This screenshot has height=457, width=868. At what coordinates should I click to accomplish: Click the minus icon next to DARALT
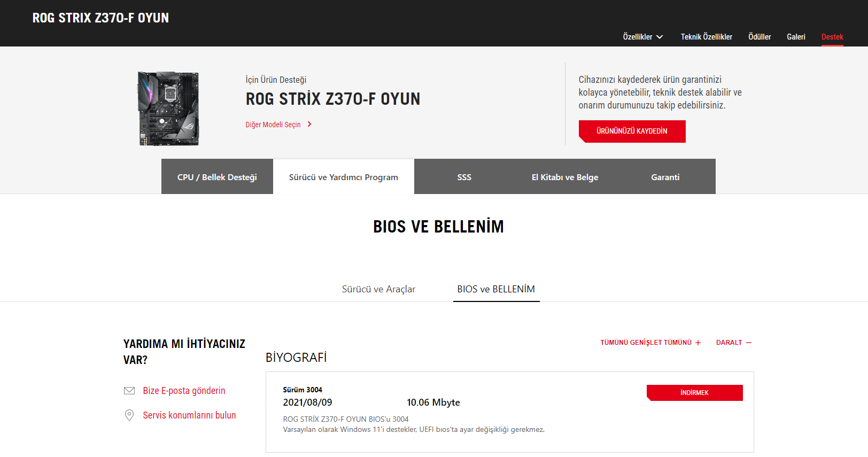[x=749, y=343]
